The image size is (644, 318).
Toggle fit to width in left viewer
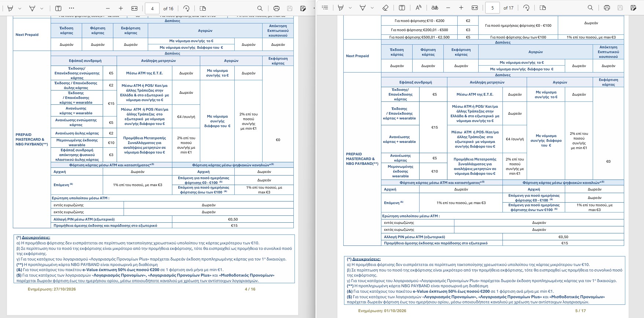[x=135, y=8]
